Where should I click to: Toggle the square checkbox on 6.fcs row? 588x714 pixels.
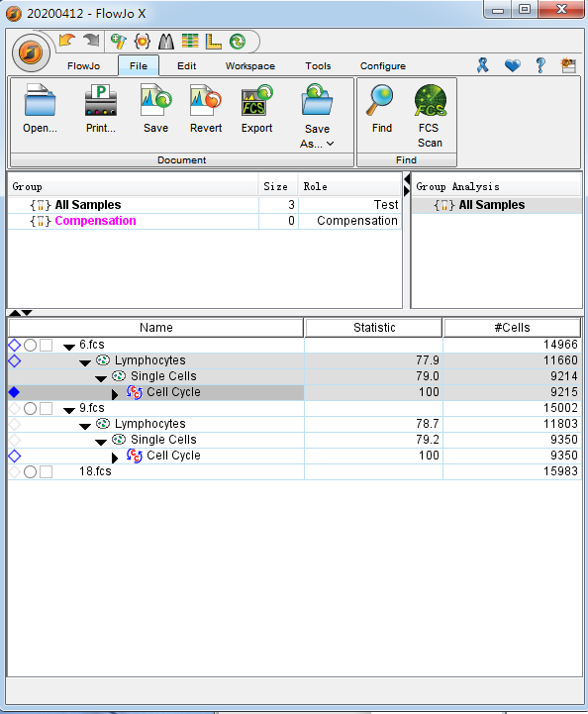[x=46, y=346]
